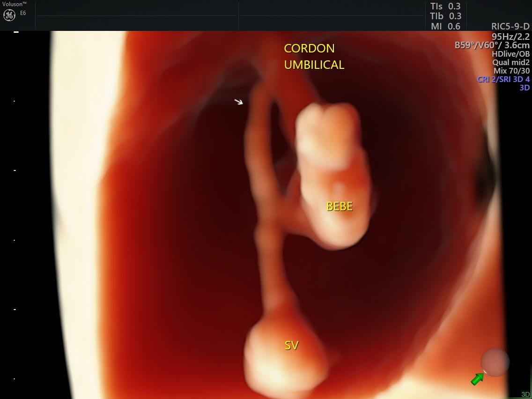Select the SV annotation label
532x399 pixels.
coord(291,346)
